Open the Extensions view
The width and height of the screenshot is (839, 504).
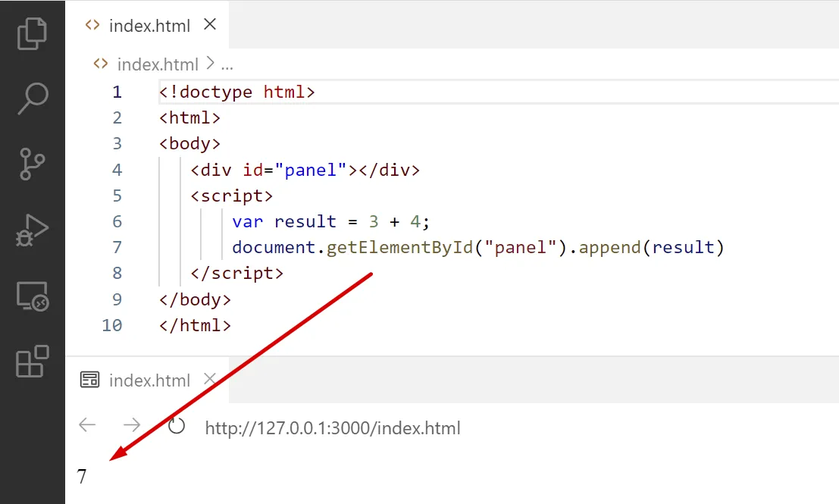click(32, 362)
